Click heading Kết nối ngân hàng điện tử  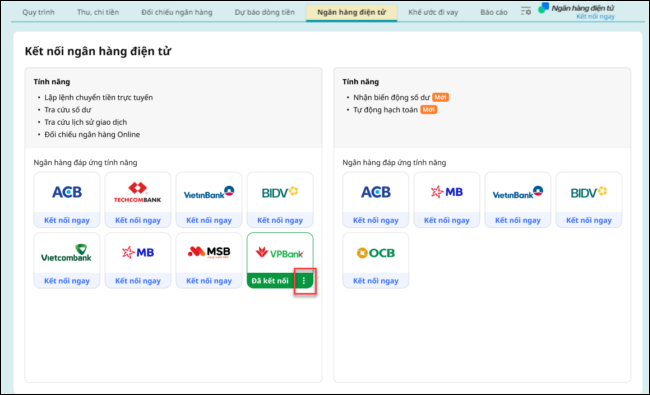(x=98, y=51)
